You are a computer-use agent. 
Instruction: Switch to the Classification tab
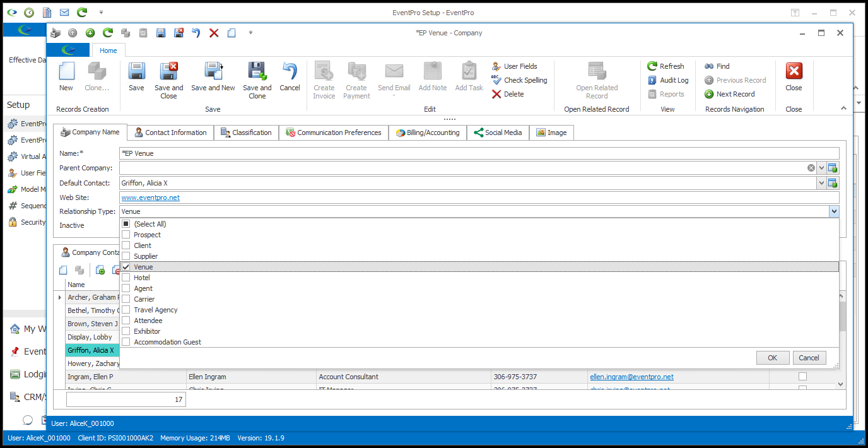coord(246,133)
